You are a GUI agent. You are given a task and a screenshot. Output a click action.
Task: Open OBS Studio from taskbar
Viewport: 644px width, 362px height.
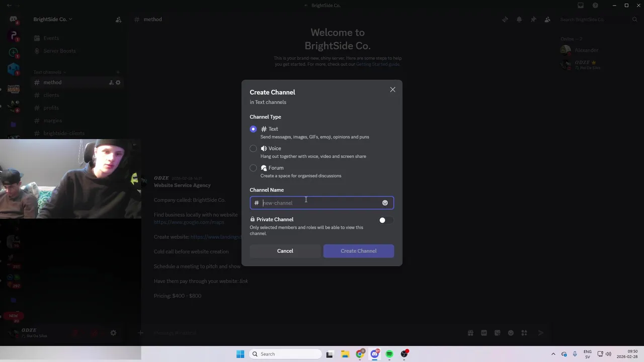click(404, 354)
